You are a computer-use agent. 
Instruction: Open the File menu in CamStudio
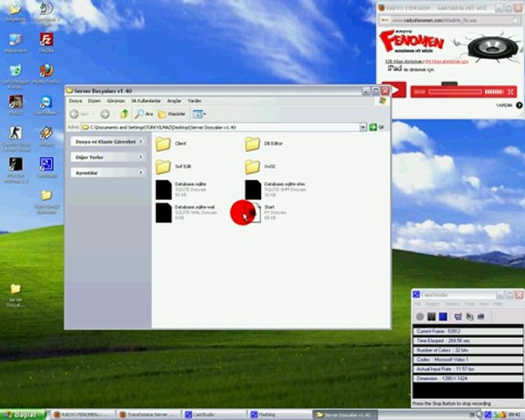point(417,304)
